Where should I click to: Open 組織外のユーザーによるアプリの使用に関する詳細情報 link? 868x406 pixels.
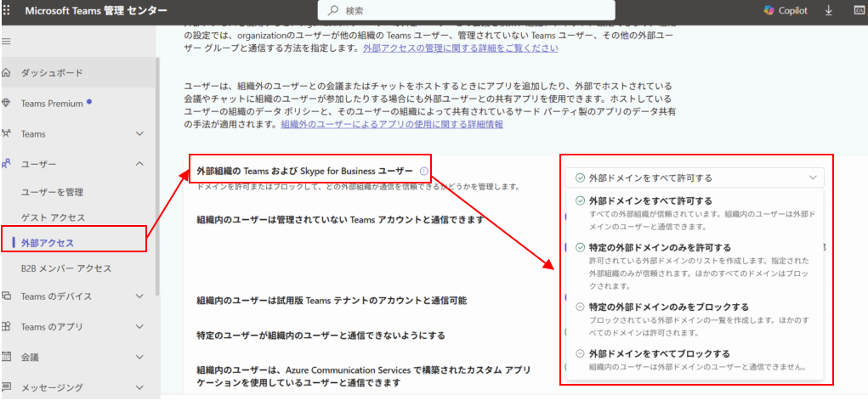click(392, 124)
